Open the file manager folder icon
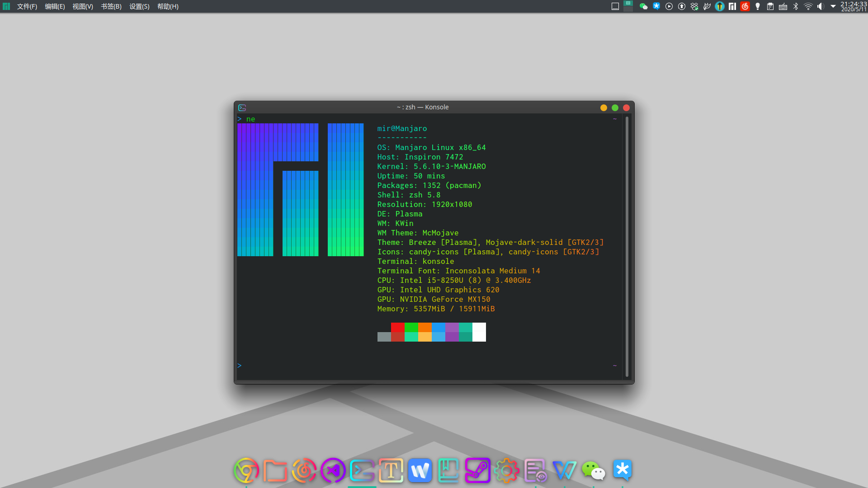The width and height of the screenshot is (868, 488). click(x=275, y=470)
